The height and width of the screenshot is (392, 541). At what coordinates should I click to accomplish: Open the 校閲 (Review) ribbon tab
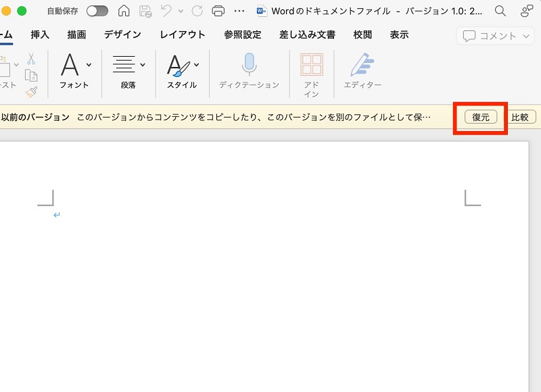point(362,34)
